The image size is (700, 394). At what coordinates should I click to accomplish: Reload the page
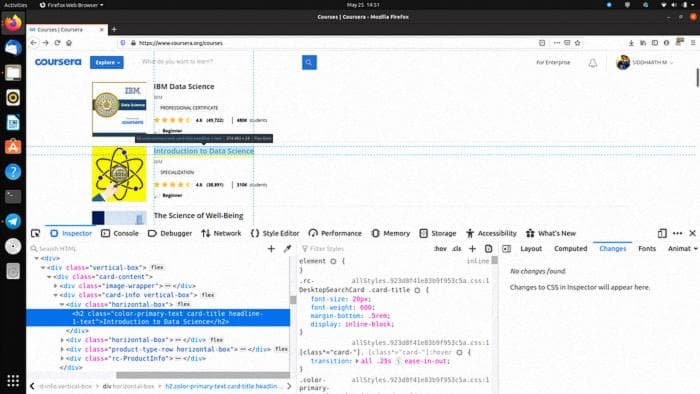57,43
